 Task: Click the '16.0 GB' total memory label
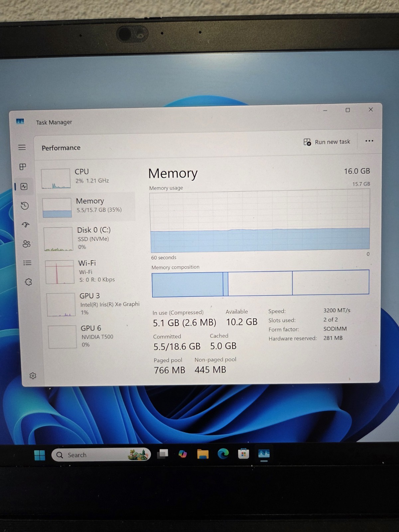[357, 171]
